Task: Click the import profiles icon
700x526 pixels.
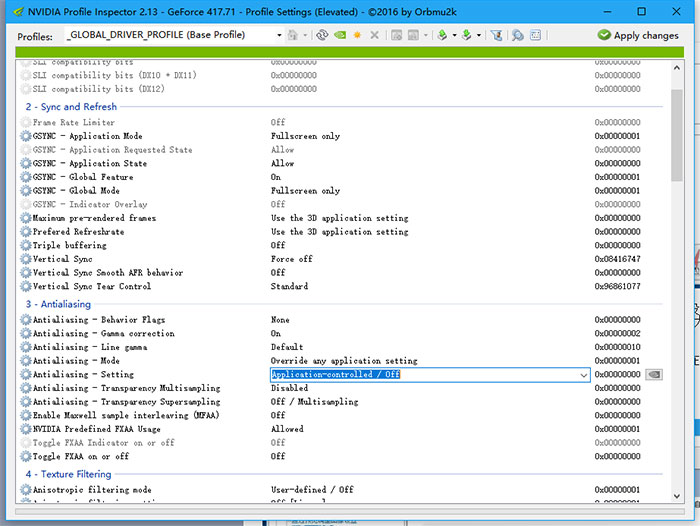Action: pos(467,35)
